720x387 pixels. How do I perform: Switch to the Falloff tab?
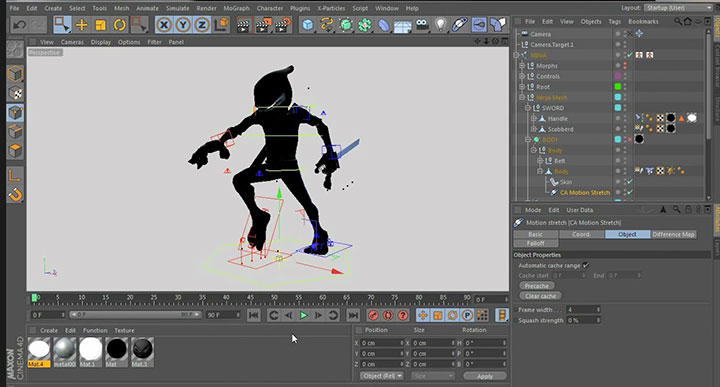tap(535, 243)
